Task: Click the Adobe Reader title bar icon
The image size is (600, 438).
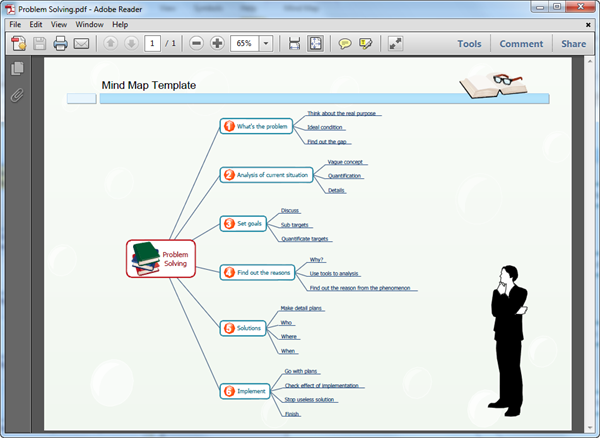Action: (x=10, y=9)
